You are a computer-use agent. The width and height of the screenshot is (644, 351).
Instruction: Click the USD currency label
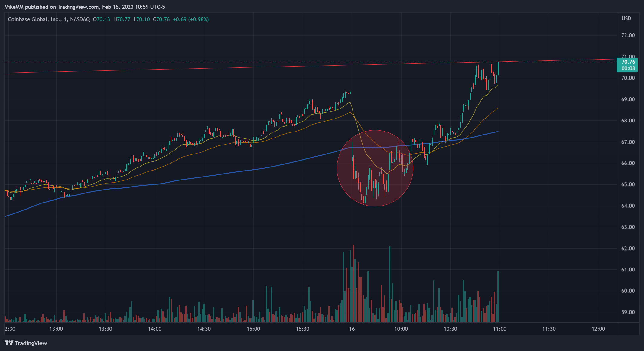[x=626, y=18]
